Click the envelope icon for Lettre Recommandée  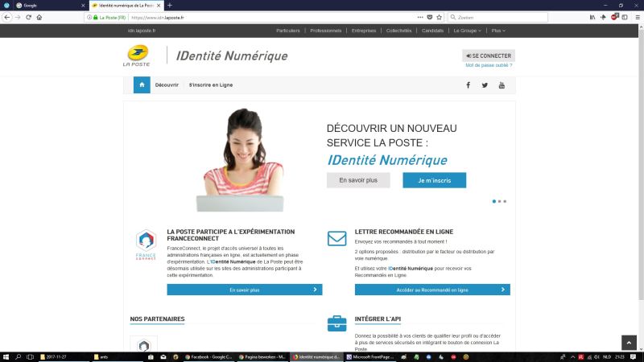click(x=336, y=239)
